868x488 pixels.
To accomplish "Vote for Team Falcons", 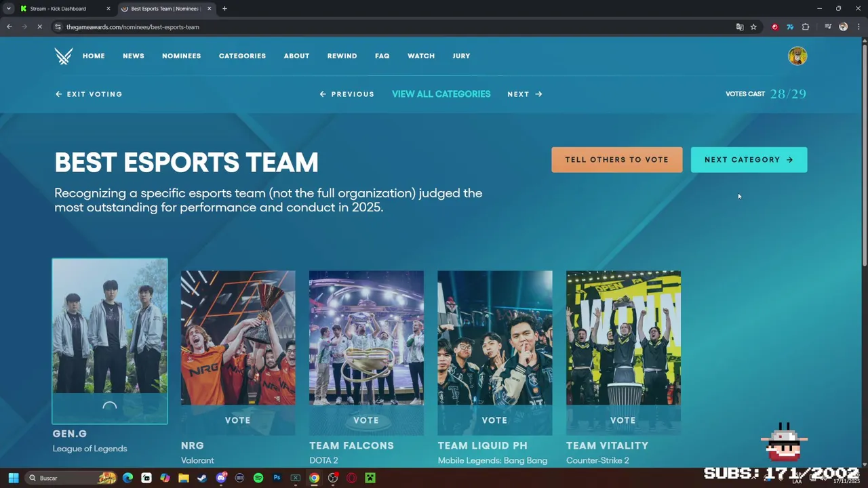I will coord(366,420).
